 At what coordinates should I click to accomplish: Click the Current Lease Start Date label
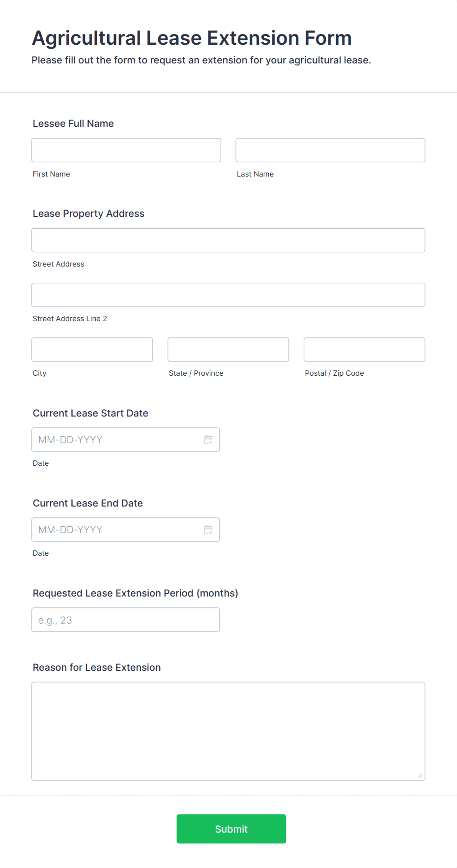coord(90,413)
